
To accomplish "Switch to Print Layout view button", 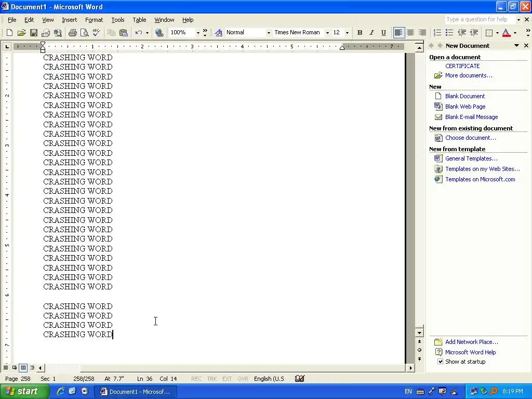I will tap(23, 367).
